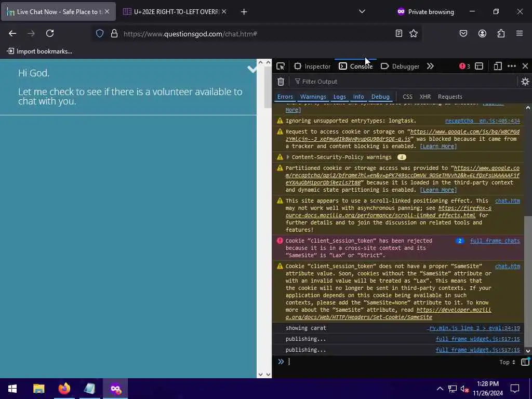
Task: Select iframe target document icon
Action: pos(478,66)
